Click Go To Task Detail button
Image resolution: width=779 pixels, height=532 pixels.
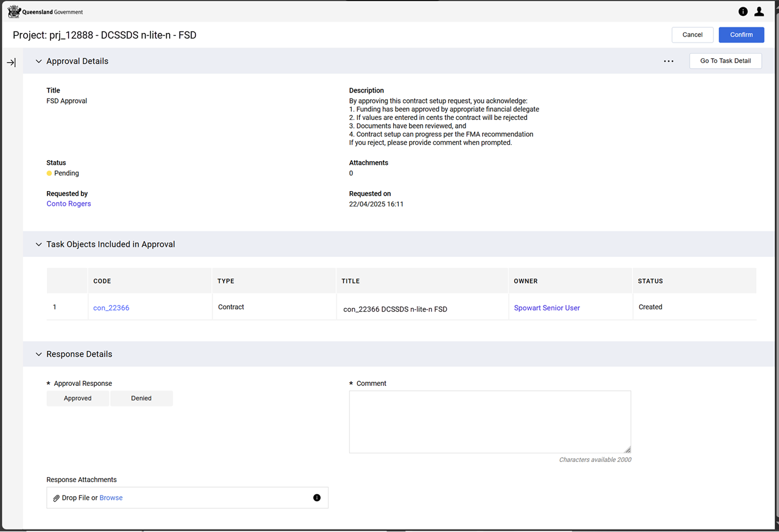[x=725, y=61]
